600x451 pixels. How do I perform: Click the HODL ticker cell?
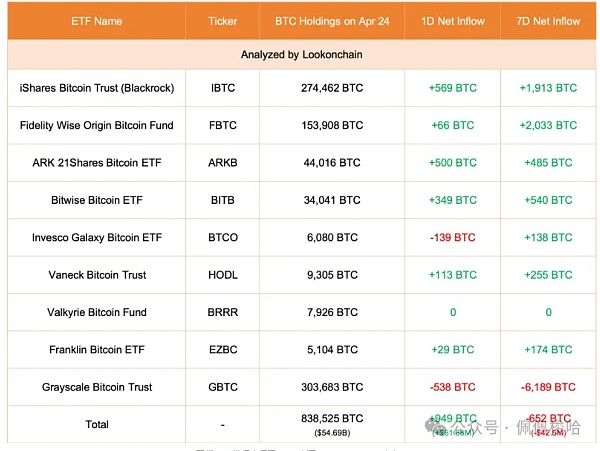click(223, 274)
